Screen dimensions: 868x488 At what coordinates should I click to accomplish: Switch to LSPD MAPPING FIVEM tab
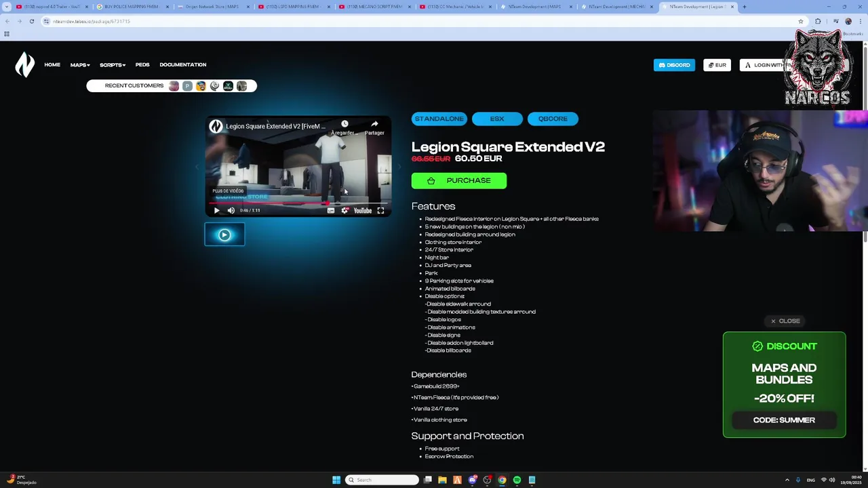(292, 7)
